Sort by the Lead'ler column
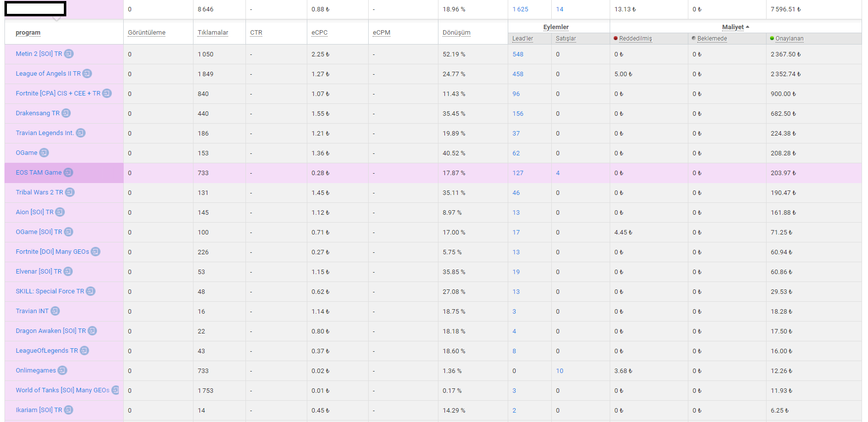The height and width of the screenshot is (422, 868). click(523, 39)
